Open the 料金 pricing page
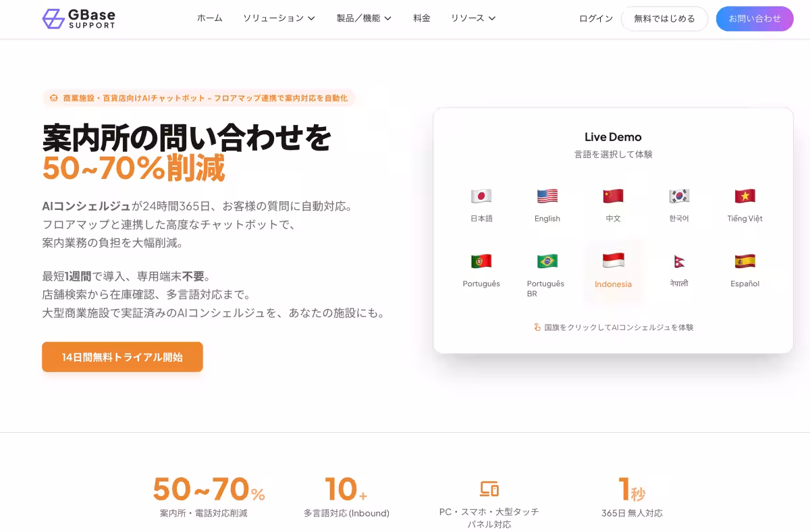810x532 pixels. pyautogui.click(x=422, y=18)
